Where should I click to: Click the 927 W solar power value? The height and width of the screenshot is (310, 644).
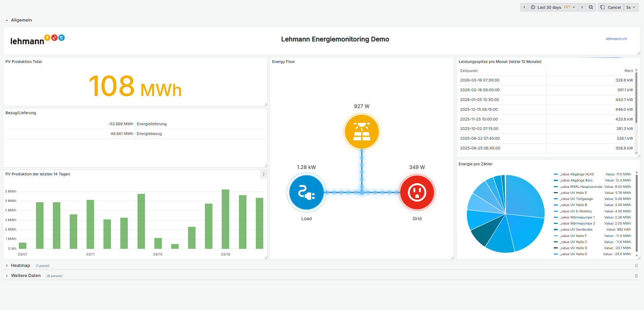[362, 106]
